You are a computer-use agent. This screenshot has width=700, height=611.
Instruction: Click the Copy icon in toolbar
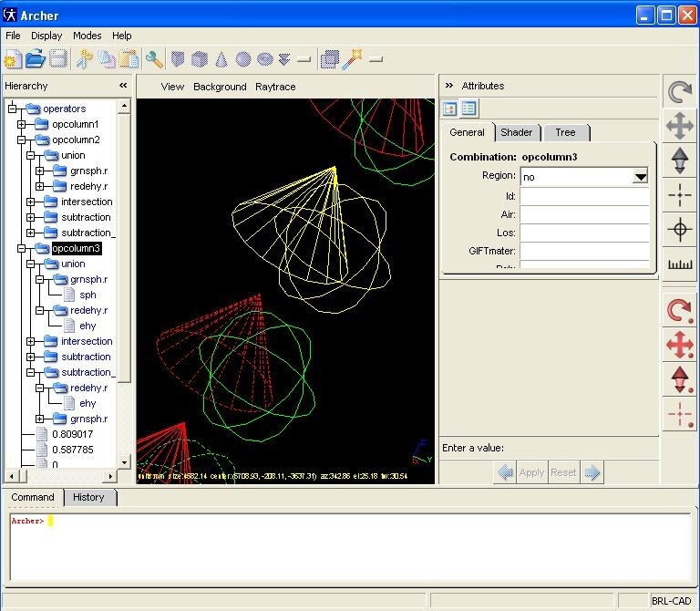(x=107, y=59)
